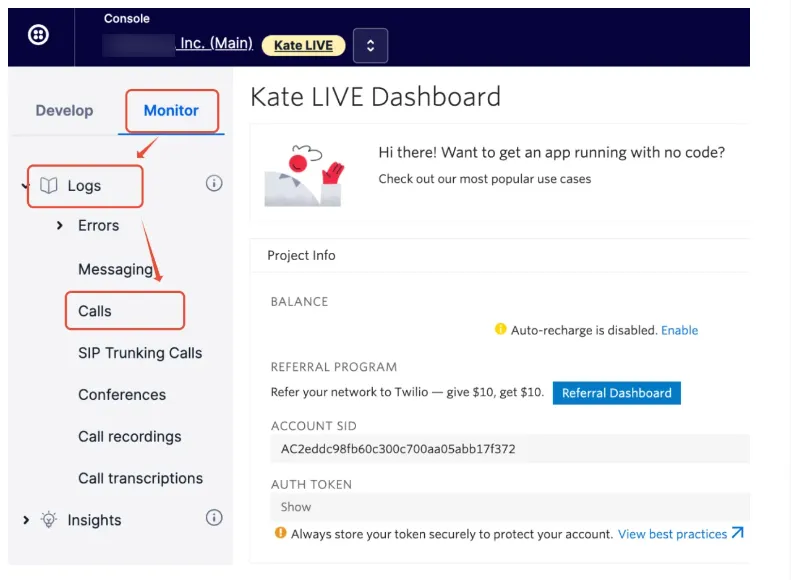Open the Kate LIVE project badge
Screen dimensions: 791x580
pos(303,45)
